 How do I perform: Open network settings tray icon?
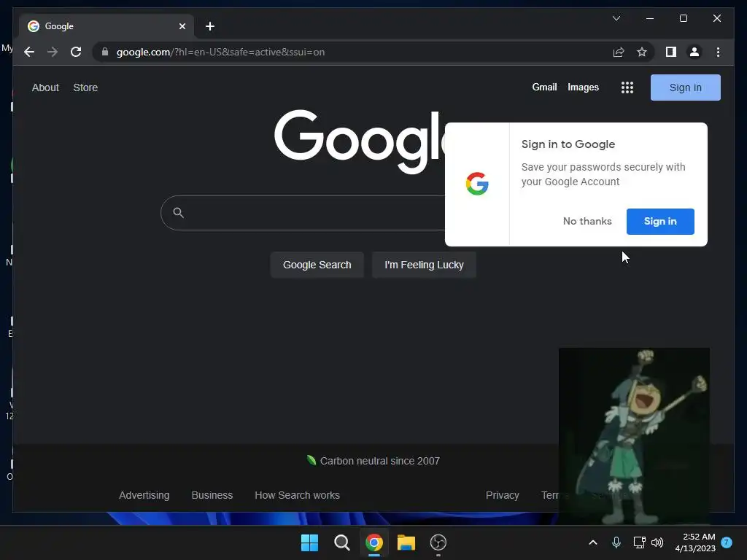point(639,542)
